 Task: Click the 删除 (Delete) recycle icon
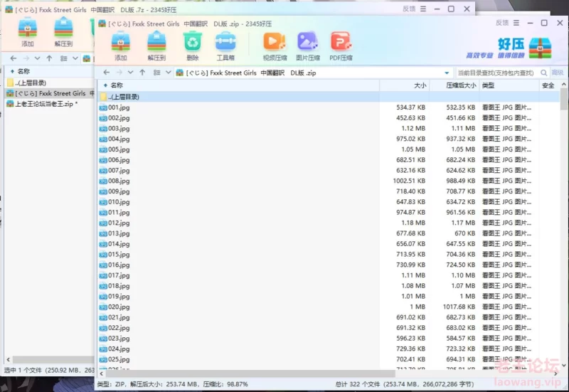(x=192, y=41)
